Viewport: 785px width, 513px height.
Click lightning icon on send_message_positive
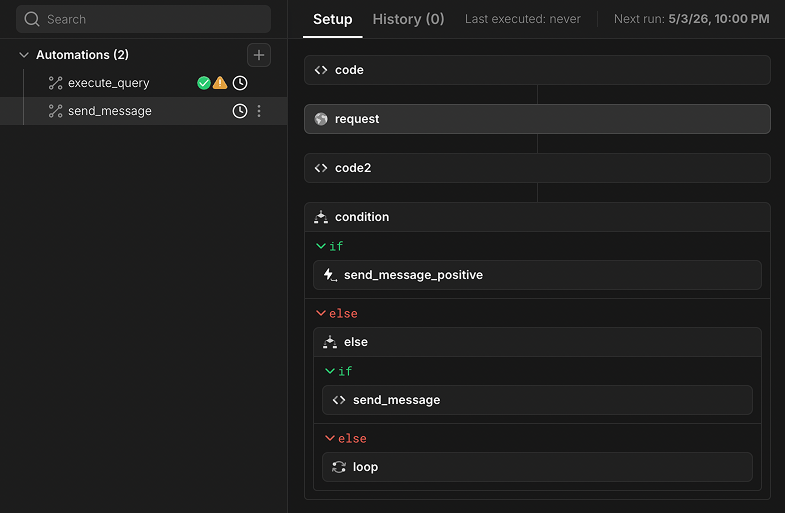[x=330, y=275]
